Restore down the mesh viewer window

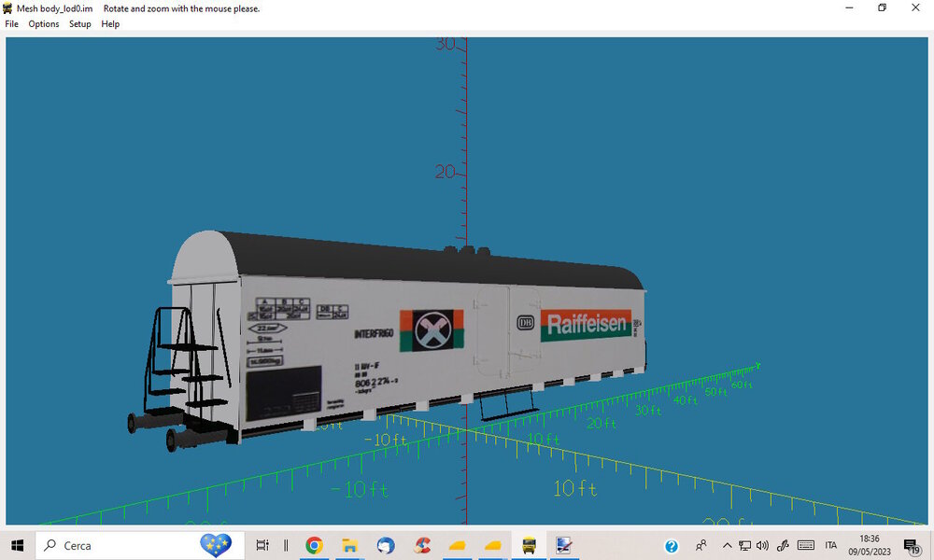(883, 7)
